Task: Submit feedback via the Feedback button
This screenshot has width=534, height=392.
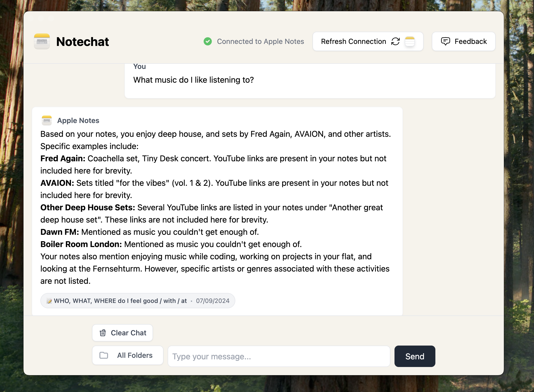Action: [463, 41]
